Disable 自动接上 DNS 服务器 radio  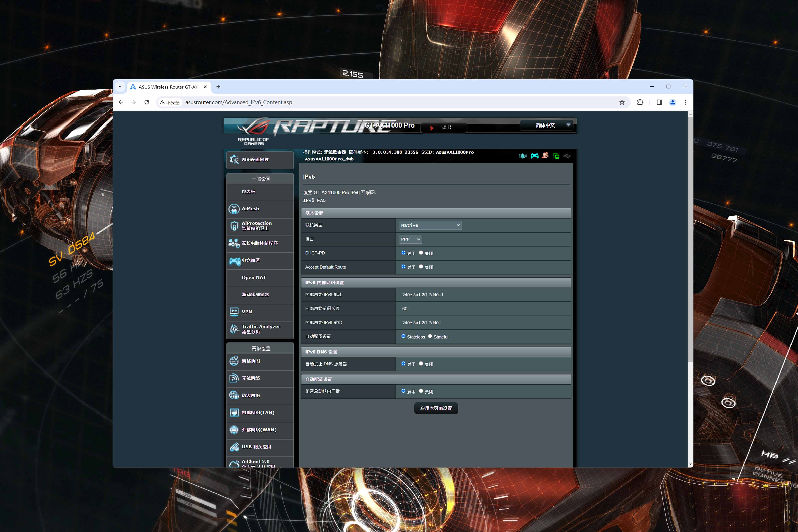(x=421, y=364)
